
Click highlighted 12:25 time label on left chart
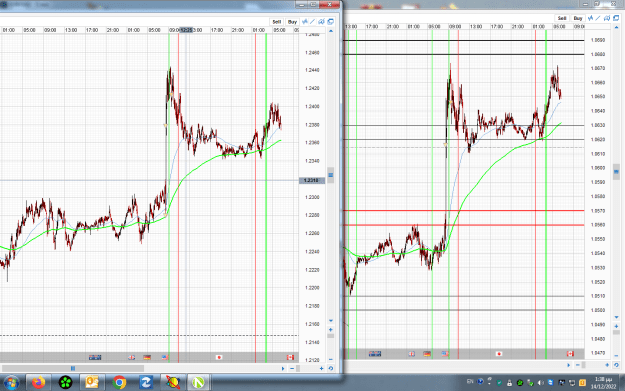[186, 30]
